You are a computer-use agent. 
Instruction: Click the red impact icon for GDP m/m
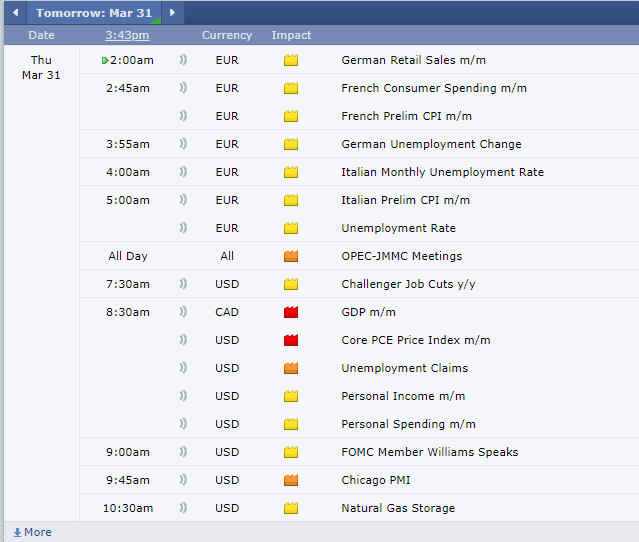click(x=291, y=312)
